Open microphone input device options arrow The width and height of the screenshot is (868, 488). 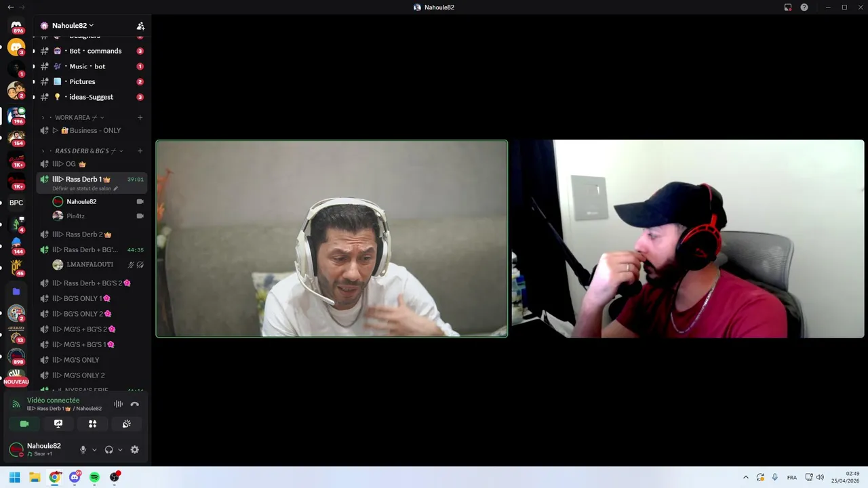94,449
